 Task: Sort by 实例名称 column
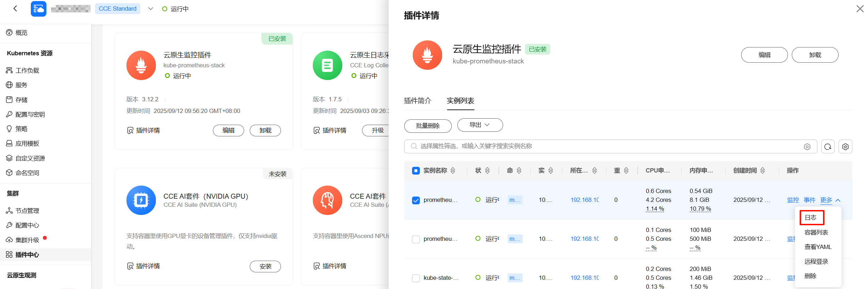453,171
